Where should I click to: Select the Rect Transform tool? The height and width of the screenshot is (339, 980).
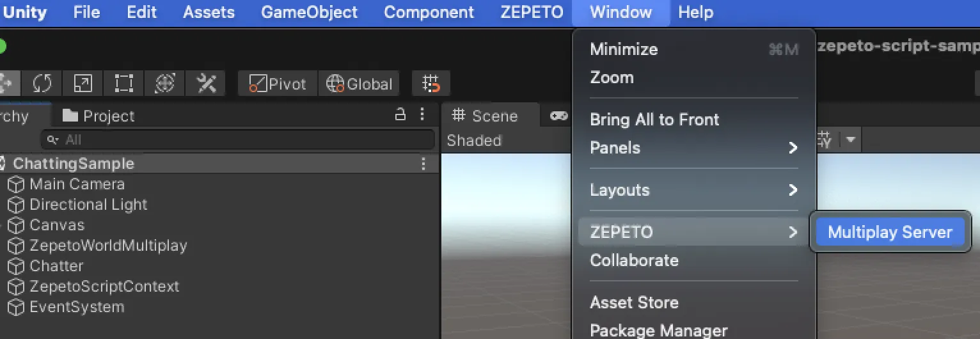pyautogui.click(x=124, y=84)
